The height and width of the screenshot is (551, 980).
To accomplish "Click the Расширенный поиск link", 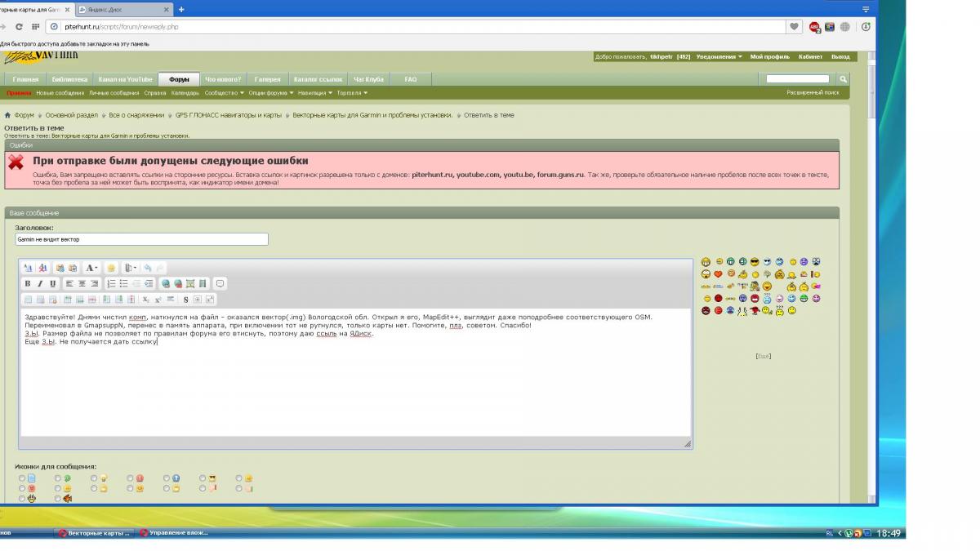I will tap(812, 93).
